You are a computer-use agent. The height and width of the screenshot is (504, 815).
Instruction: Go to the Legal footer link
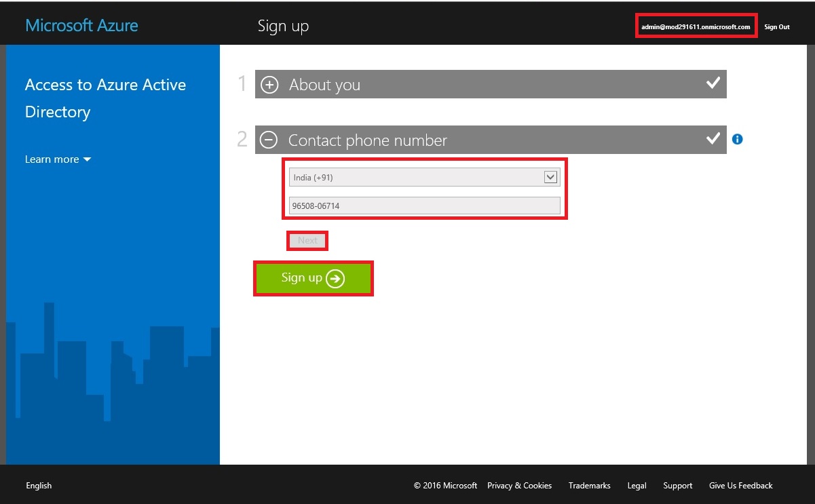point(637,486)
